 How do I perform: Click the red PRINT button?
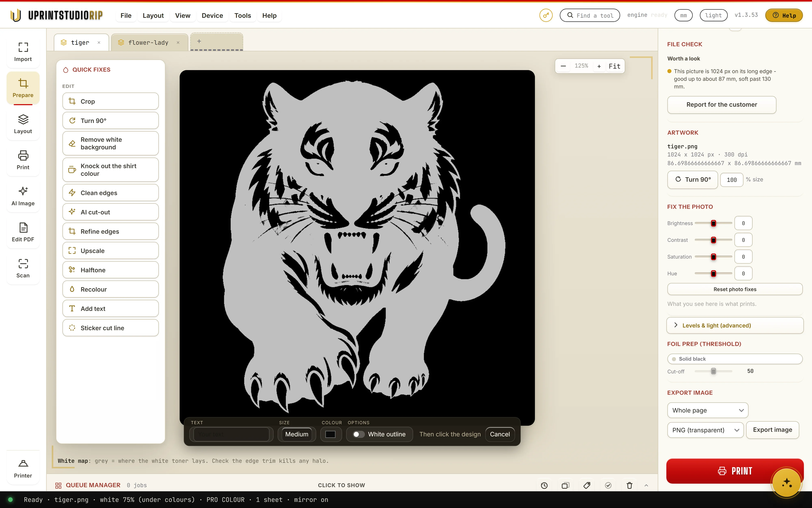(x=735, y=471)
